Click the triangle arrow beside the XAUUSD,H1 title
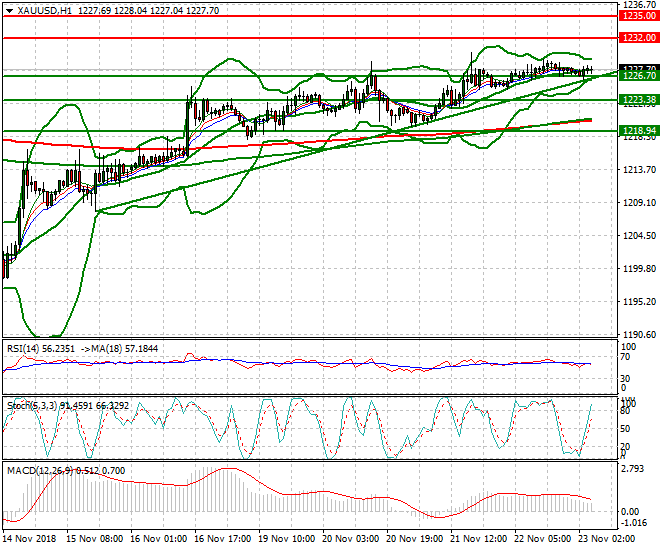Viewport: 660px width, 550px height. 9,11
